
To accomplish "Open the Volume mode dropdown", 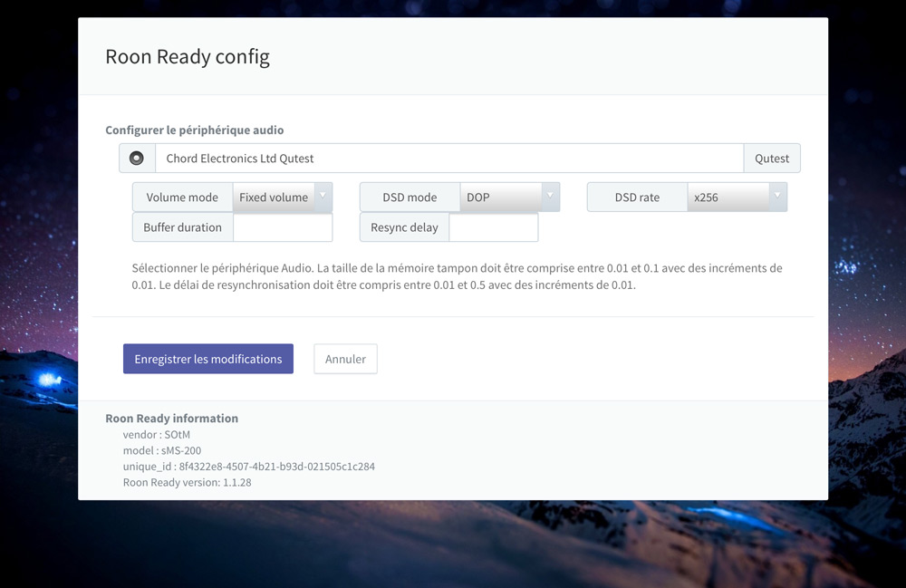I will pos(283,197).
